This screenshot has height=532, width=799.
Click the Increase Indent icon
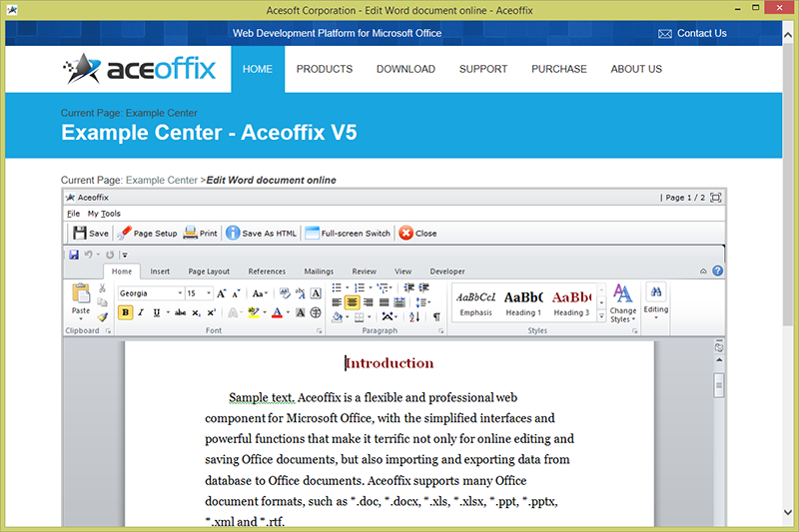point(423,288)
